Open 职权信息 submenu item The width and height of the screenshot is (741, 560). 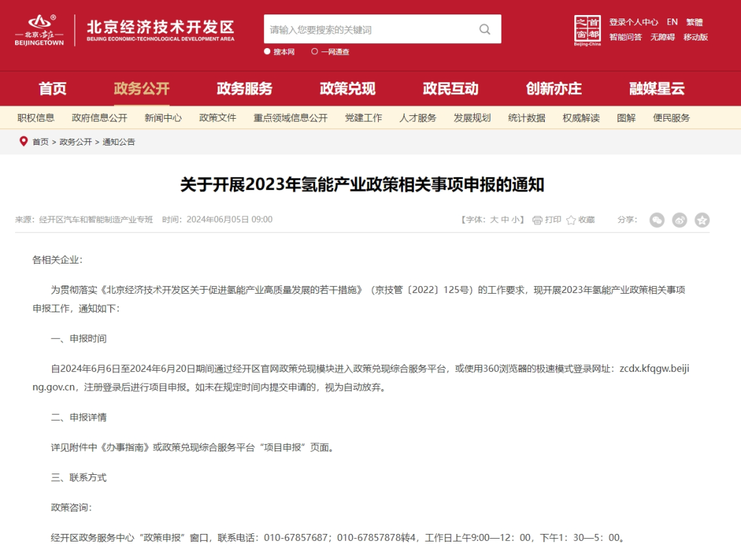pyautogui.click(x=36, y=117)
